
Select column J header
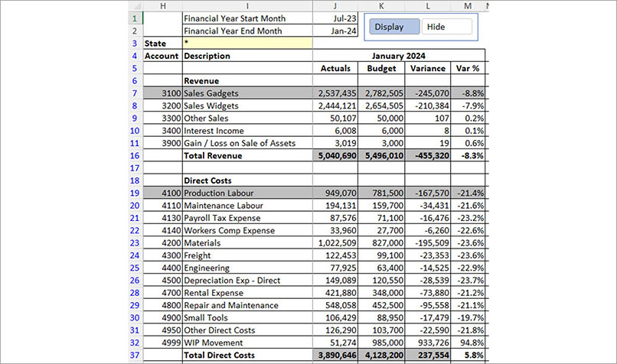click(335, 5)
